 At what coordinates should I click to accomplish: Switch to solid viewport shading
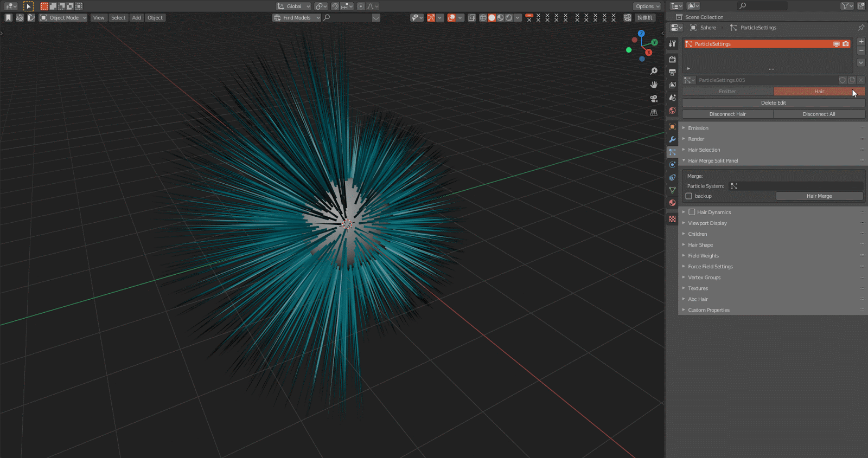tap(492, 18)
